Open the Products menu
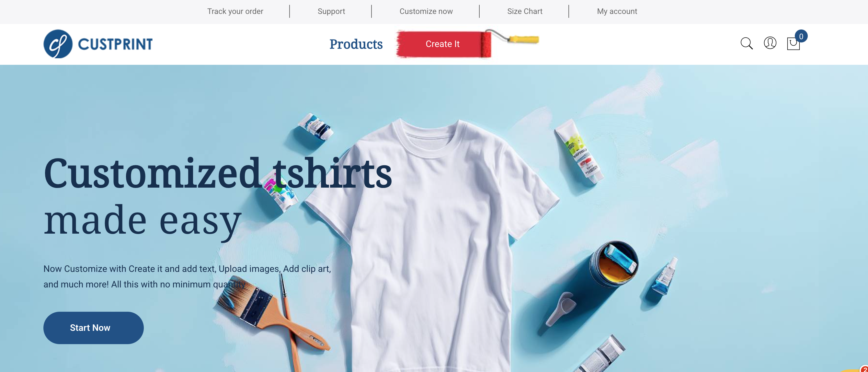Image resolution: width=868 pixels, height=372 pixels. pos(356,44)
